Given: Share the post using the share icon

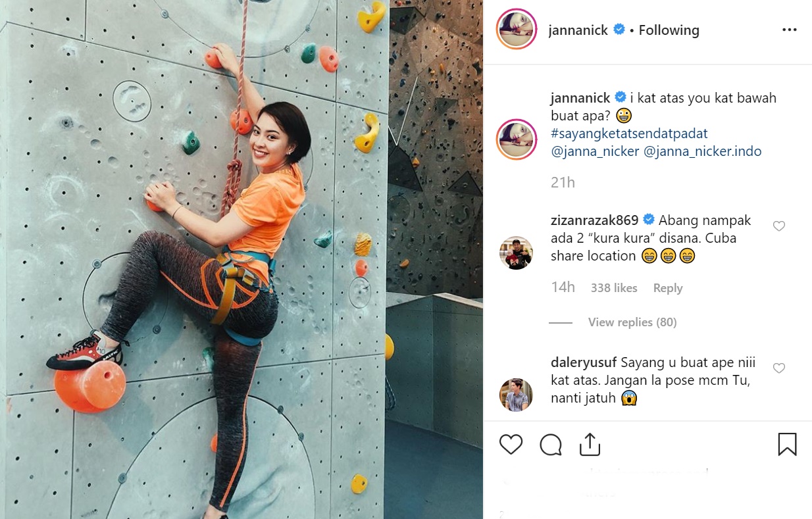Looking at the screenshot, I should click(590, 444).
